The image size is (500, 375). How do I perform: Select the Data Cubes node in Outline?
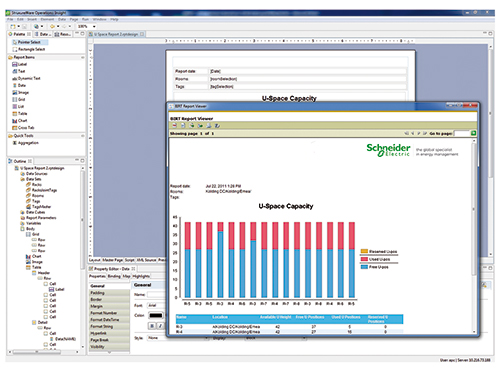(33, 212)
